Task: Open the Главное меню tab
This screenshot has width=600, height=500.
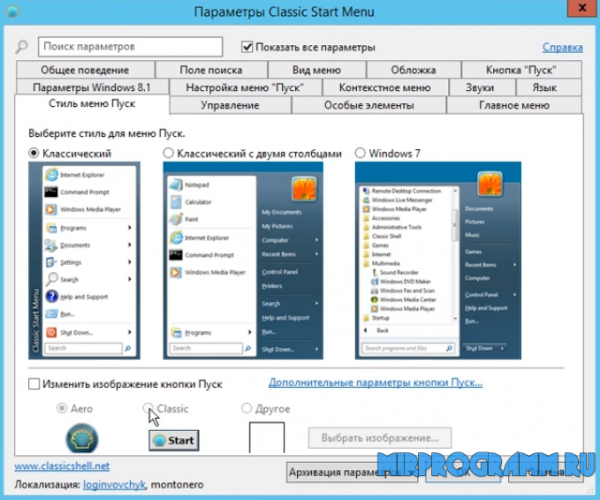Action: 514,105
